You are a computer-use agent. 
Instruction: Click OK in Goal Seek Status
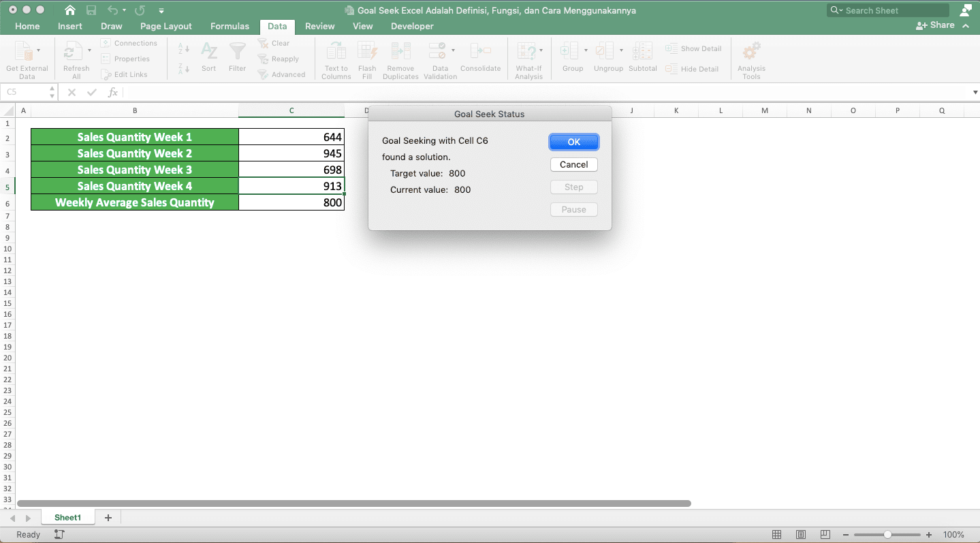574,142
